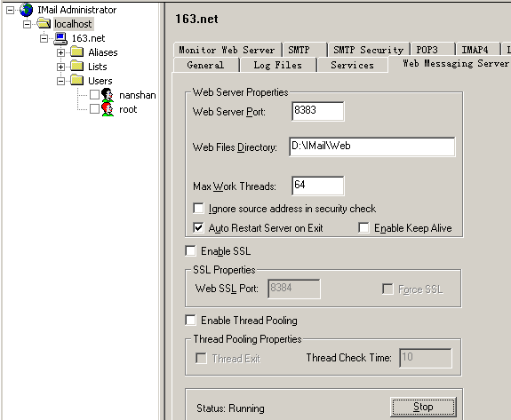The image size is (511, 420).
Task: Check Ignore source address in security check
Action: [x=198, y=208]
